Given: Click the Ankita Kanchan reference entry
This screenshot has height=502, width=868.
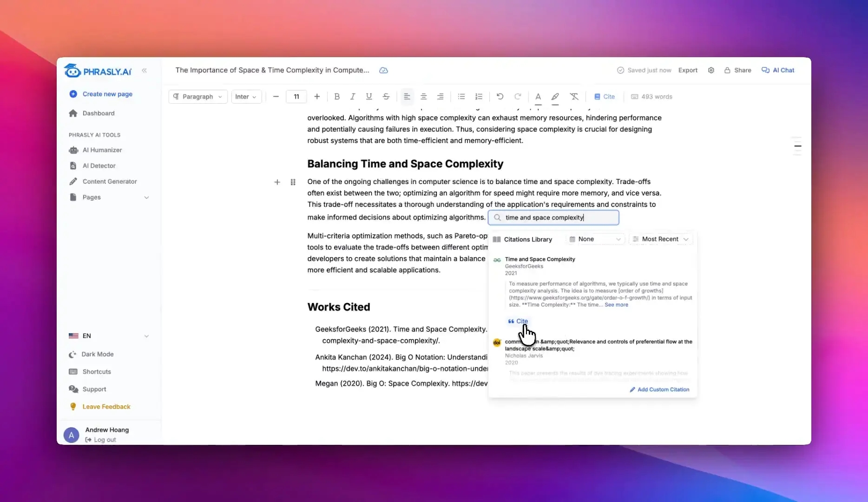Looking at the screenshot, I should pos(401,363).
